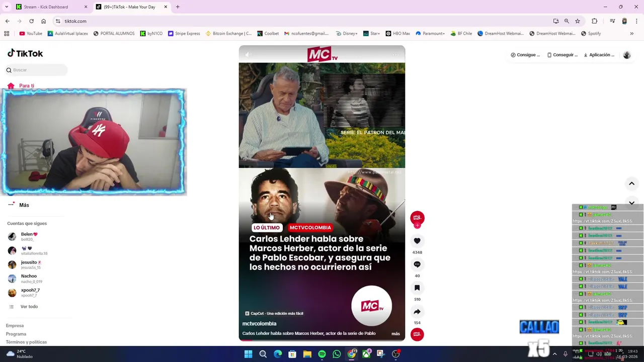The image size is (644, 362).
Task: Open the Windows Start menu
Action: [x=248, y=354]
